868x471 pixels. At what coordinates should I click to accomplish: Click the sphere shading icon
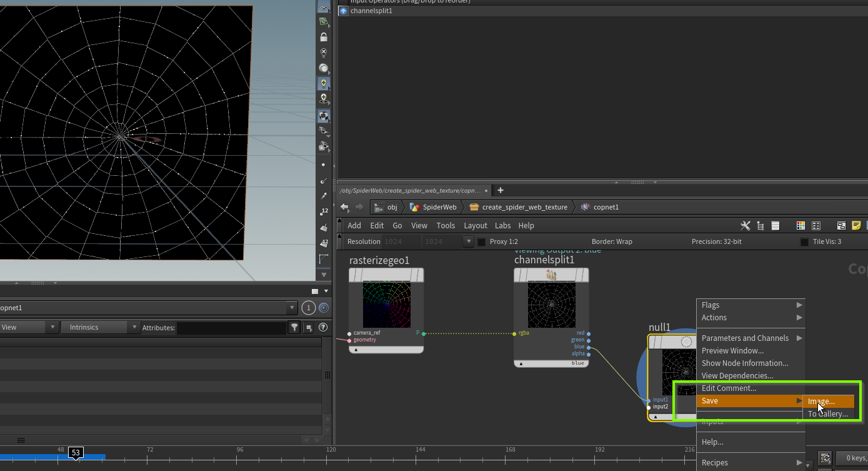pyautogui.click(x=323, y=68)
